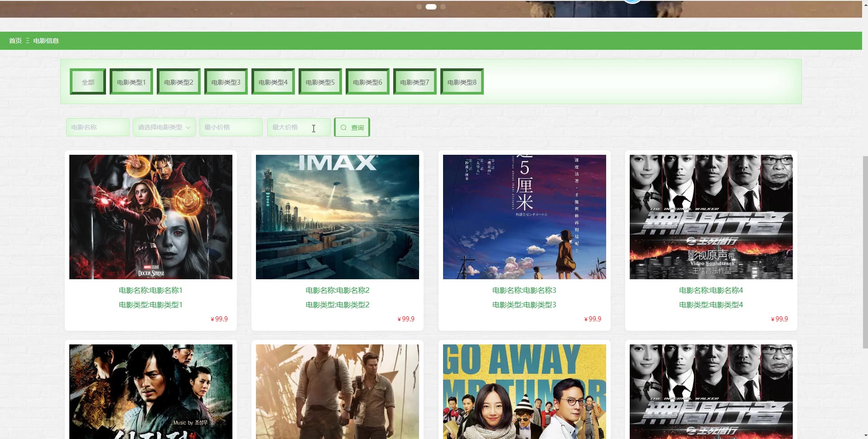Show movies in 电影类型5 category

tap(320, 82)
